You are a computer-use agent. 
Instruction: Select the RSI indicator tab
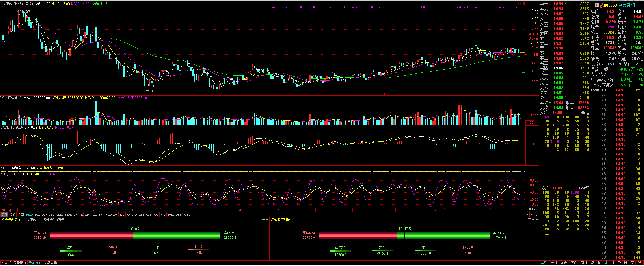click(122, 215)
